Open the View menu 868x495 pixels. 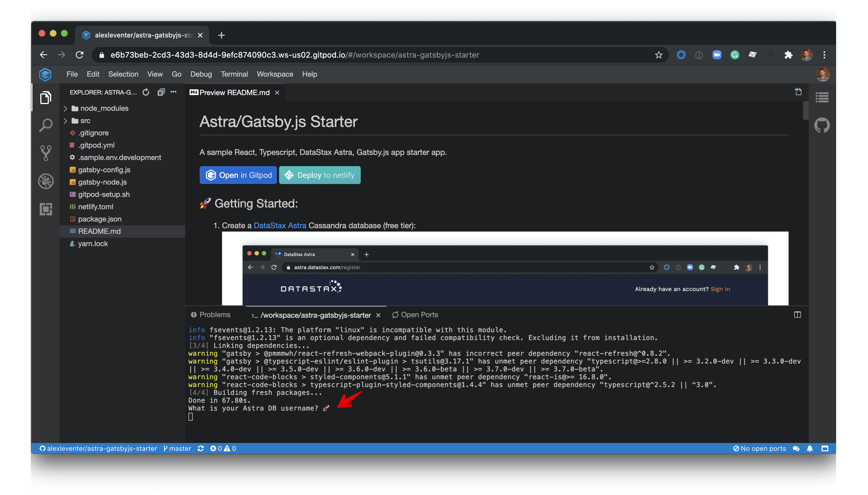coord(155,74)
